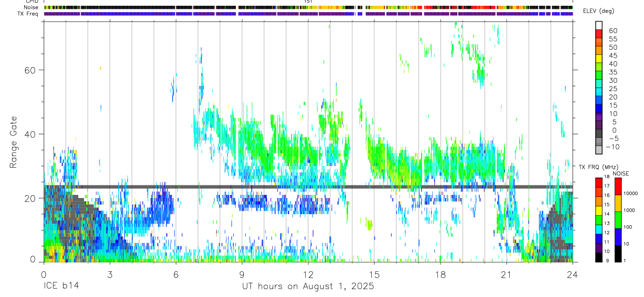Click the 'NOISE' legend title
This screenshot has width=644, height=297.
[x=621, y=173]
